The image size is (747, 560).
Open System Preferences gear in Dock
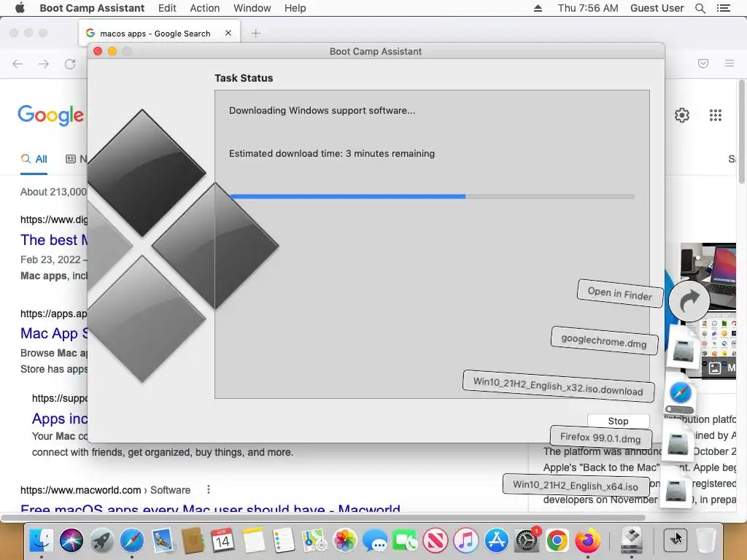(x=527, y=541)
